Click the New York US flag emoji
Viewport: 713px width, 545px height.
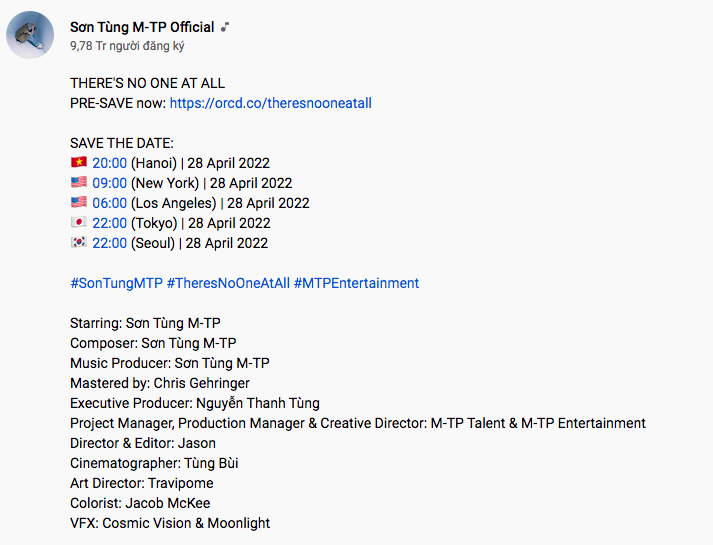click(79, 183)
